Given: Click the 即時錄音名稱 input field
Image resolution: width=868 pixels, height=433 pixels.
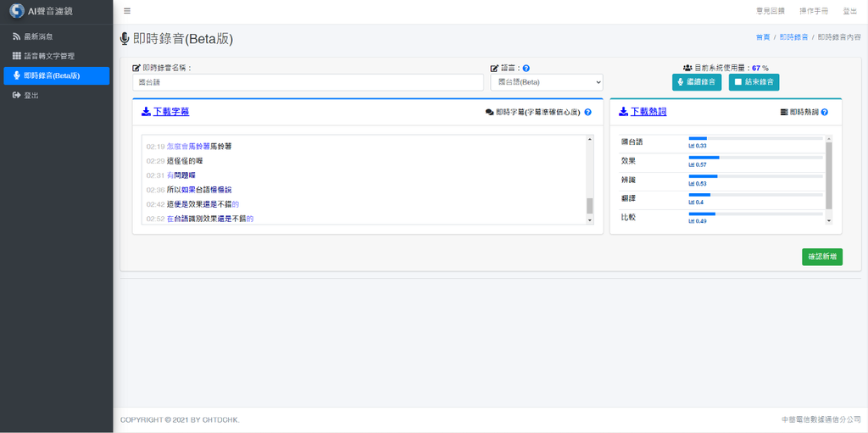Looking at the screenshot, I should 309,82.
